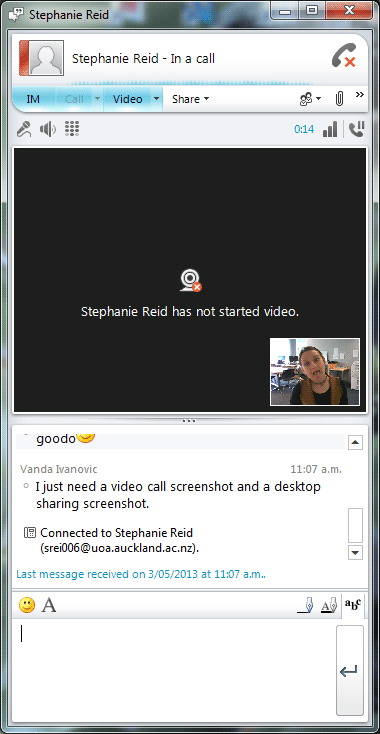The width and height of the screenshot is (380, 734).
Task: Open the emoticon picker smiley
Action: (x=27, y=605)
